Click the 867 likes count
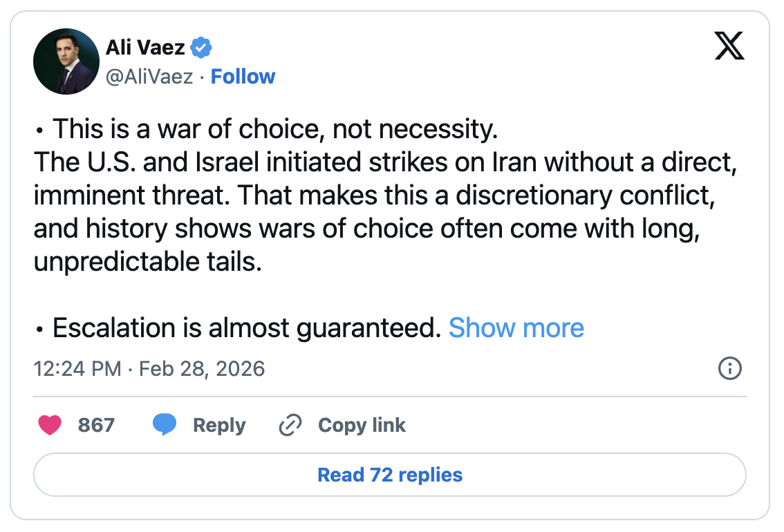The width and height of the screenshot is (784, 532). 96,425
